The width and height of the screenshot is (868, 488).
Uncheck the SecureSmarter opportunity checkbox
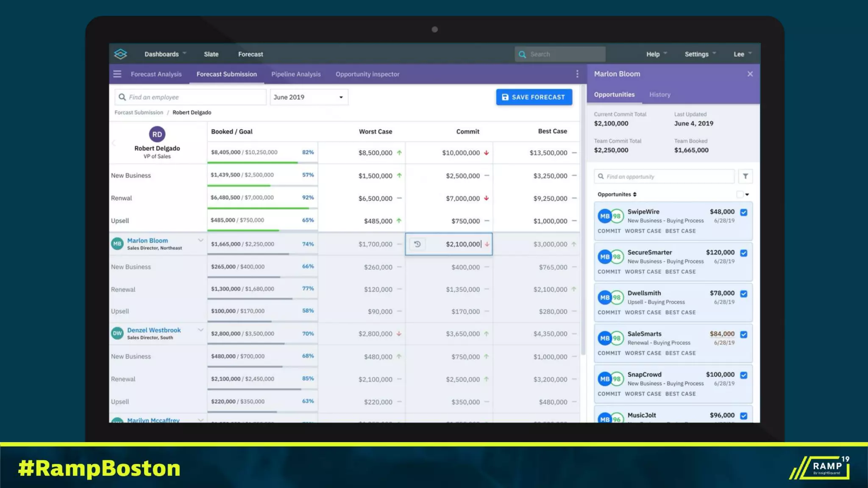pyautogui.click(x=744, y=253)
